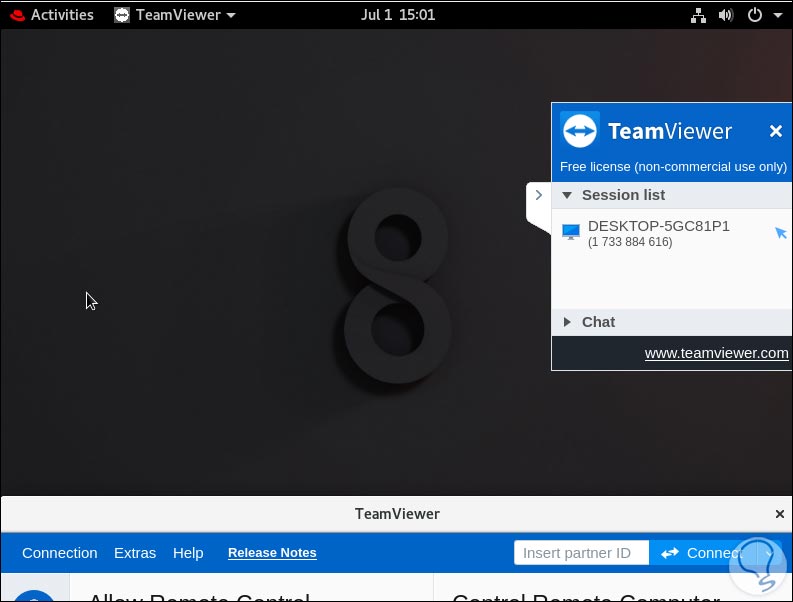Open the Help menu
This screenshot has height=602, width=793.
tap(188, 553)
